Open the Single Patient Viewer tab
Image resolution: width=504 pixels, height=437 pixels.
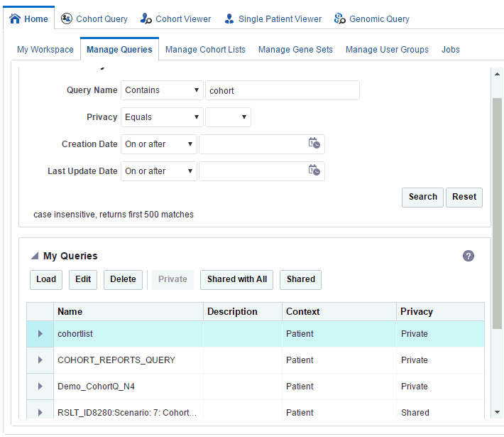coord(273,18)
